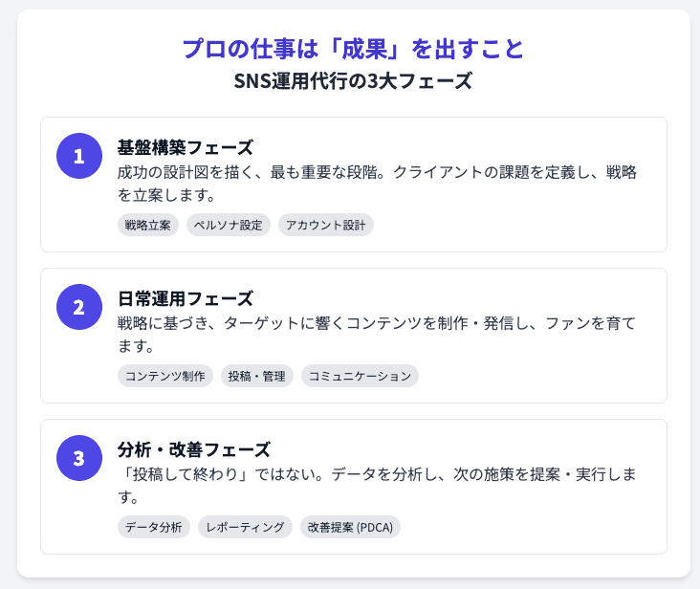
Task: Select the コミュニケーション tag
Action: point(360,376)
